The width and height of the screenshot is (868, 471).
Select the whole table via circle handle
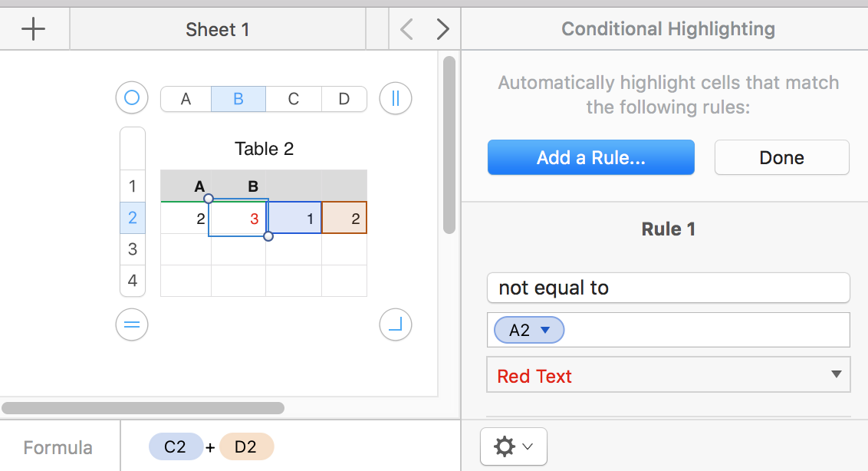point(131,97)
